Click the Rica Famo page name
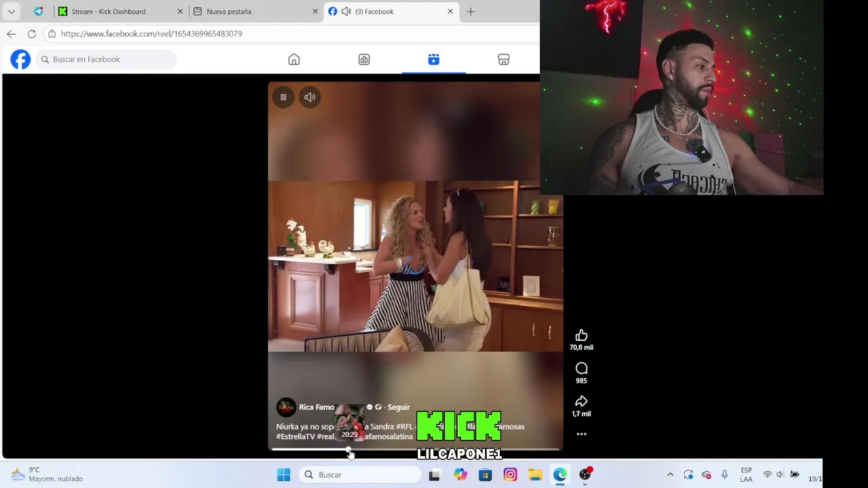868x488 pixels. click(317, 407)
